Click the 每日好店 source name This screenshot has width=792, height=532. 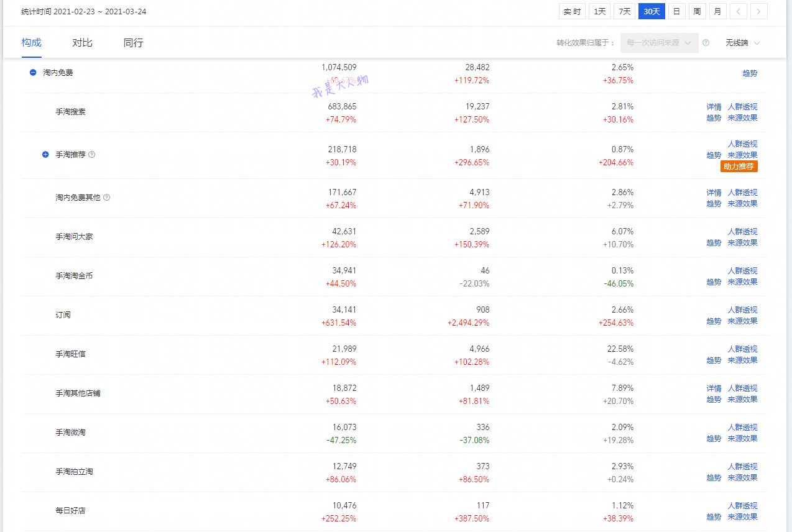tap(70, 511)
